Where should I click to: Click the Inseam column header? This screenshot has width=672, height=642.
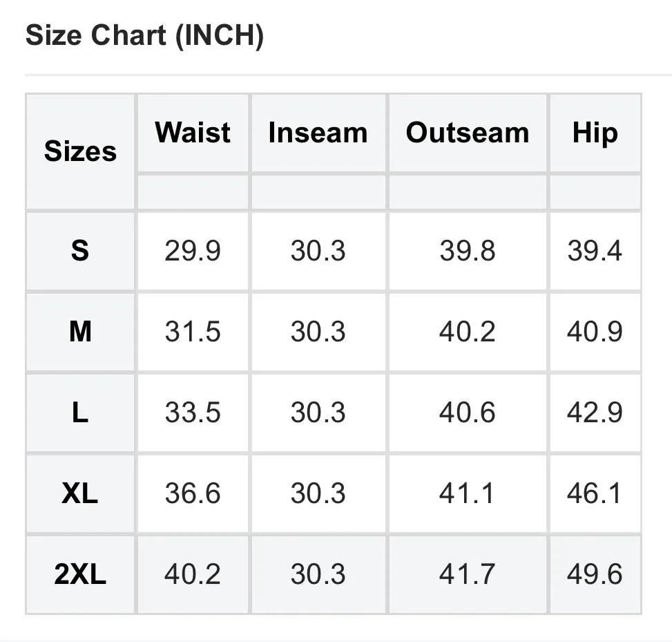(x=318, y=132)
